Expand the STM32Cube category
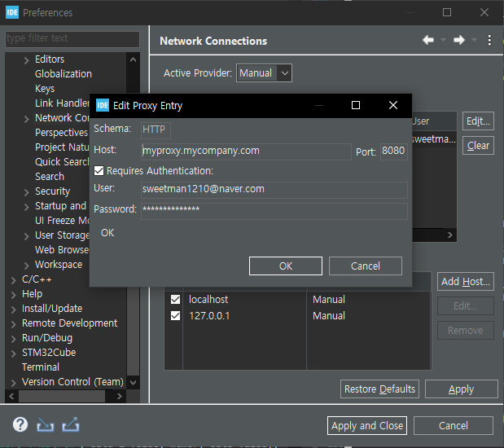The width and height of the screenshot is (504, 448). pos(14,354)
